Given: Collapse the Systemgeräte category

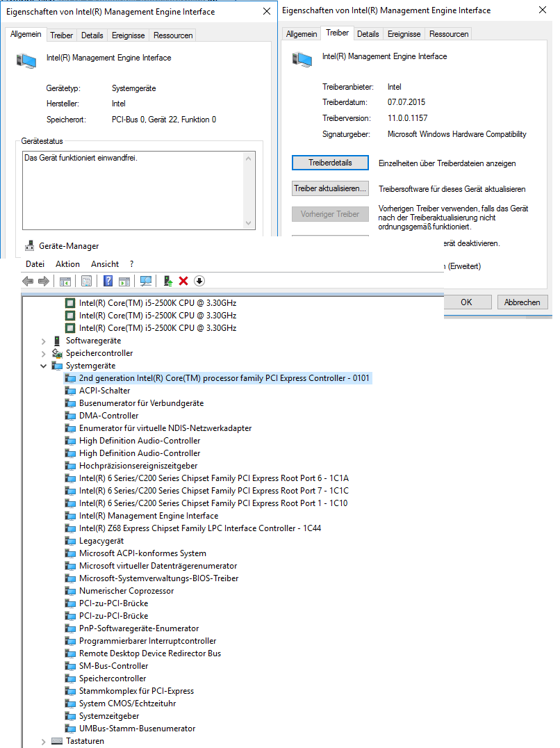Looking at the screenshot, I should pyautogui.click(x=43, y=366).
